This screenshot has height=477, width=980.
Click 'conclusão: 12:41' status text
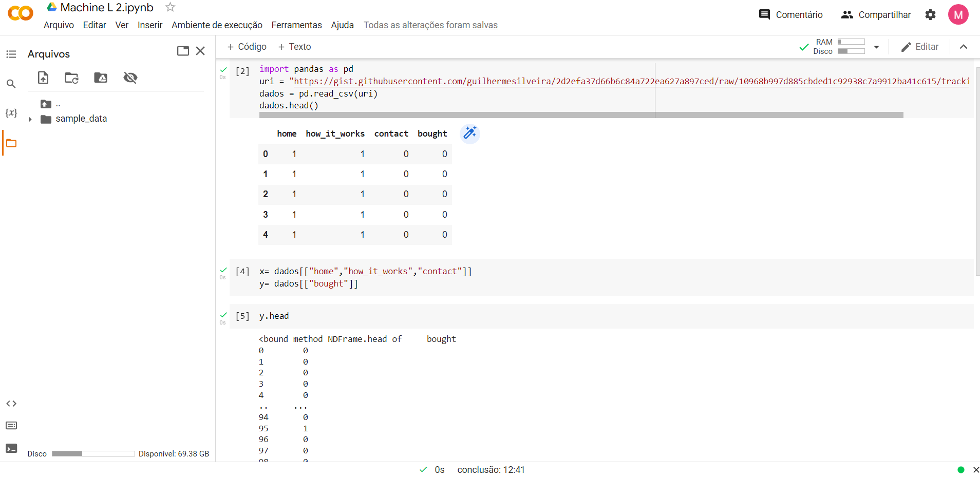coord(491,470)
